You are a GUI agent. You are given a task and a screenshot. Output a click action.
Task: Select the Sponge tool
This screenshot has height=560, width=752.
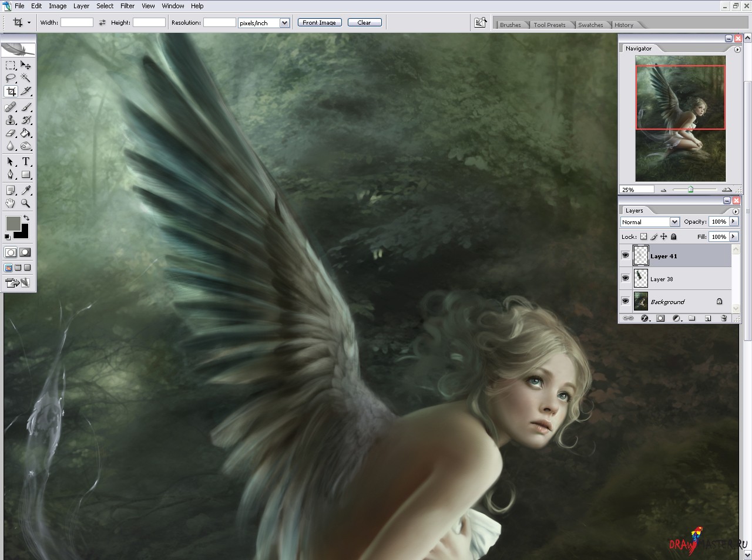[26, 146]
